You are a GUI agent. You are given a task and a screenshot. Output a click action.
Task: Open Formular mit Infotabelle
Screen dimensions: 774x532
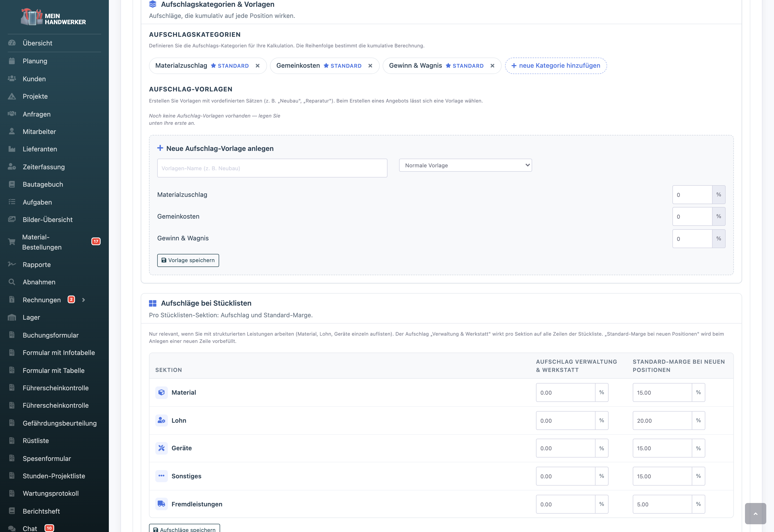[59, 353]
